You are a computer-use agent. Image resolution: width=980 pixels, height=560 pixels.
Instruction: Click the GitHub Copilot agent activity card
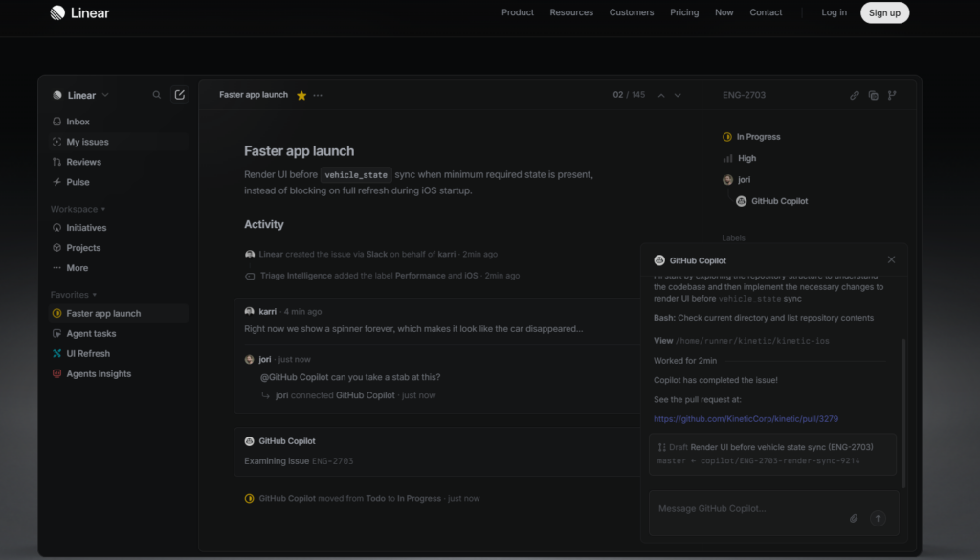pyautogui.click(x=437, y=451)
